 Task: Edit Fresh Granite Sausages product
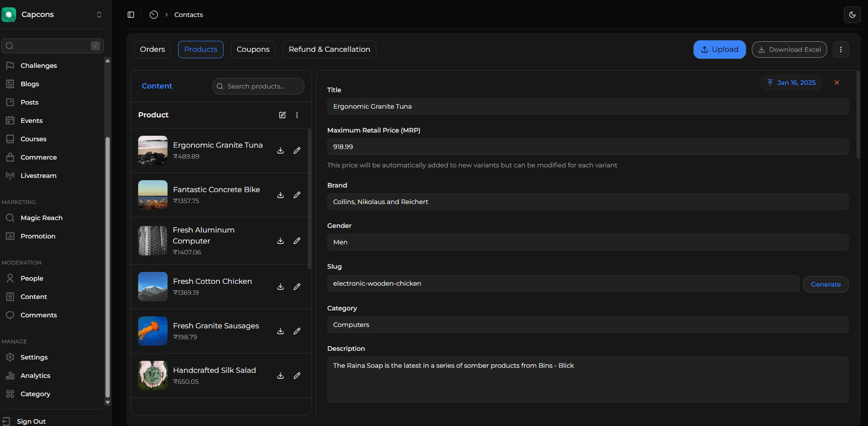coord(297,331)
